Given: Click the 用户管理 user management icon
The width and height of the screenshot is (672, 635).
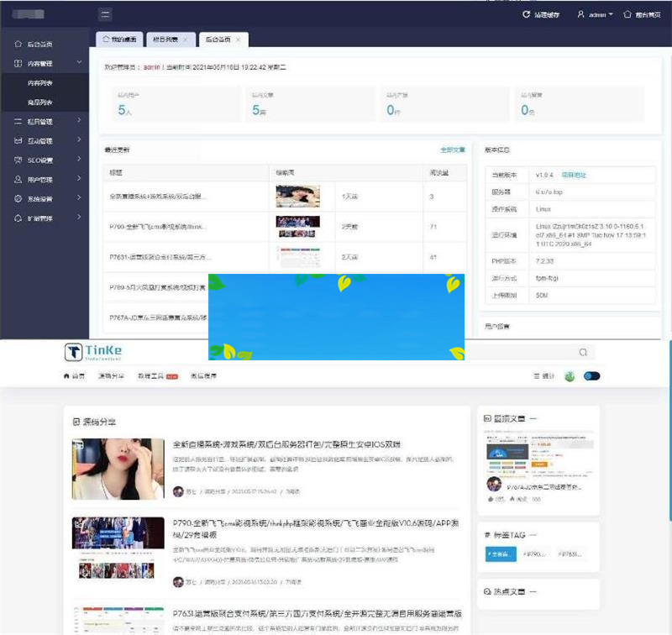Looking at the screenshot, I should (x=18, y=179).
